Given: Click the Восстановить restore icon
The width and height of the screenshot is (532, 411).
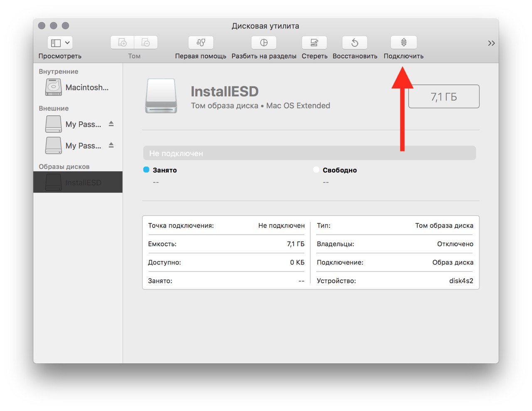Looking at the screenshot, I should point(355,42).
